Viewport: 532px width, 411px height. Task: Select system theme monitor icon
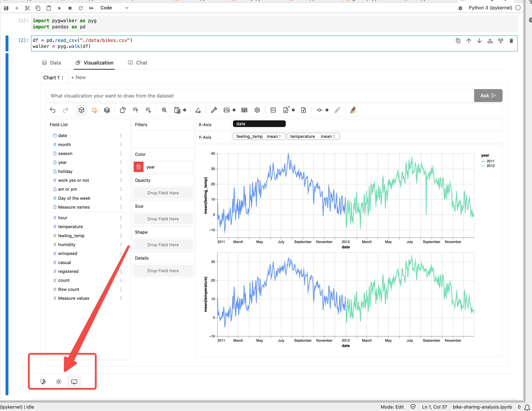pyautogui.click(x=74, y=382)
